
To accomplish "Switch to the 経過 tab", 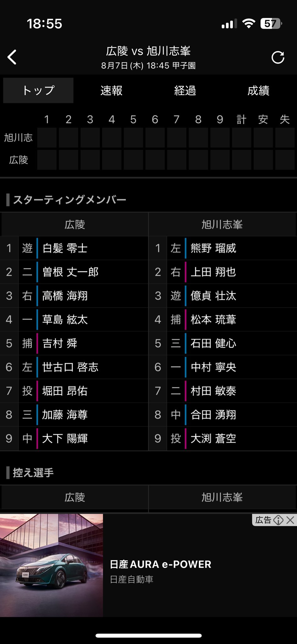I will pos(185,91).
